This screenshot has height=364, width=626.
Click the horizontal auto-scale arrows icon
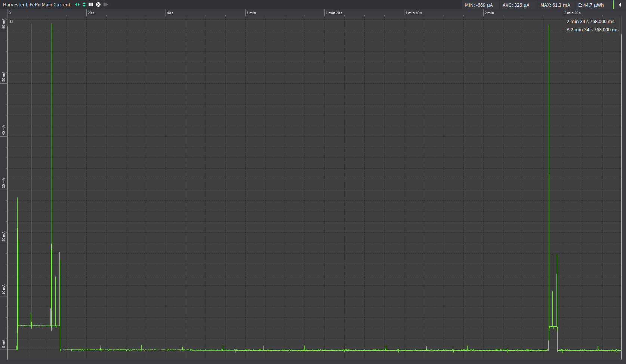click(77, 4)
